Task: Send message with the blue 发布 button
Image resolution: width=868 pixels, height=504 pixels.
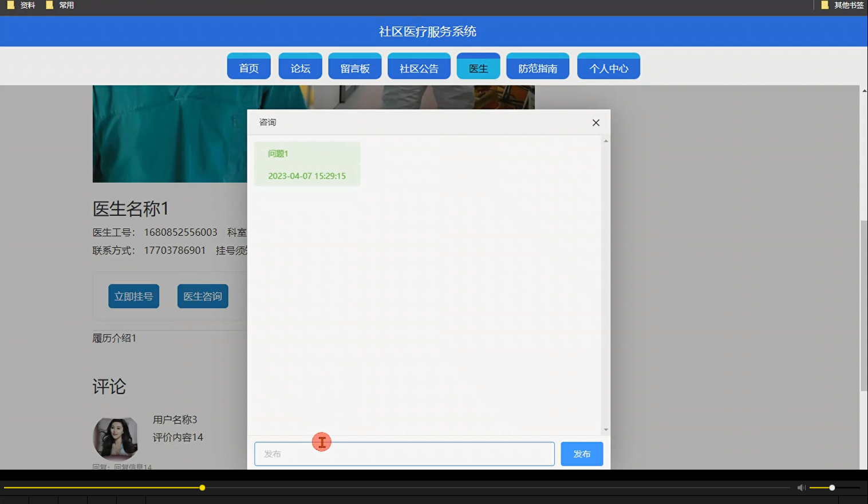Action: tap(582, 454)
